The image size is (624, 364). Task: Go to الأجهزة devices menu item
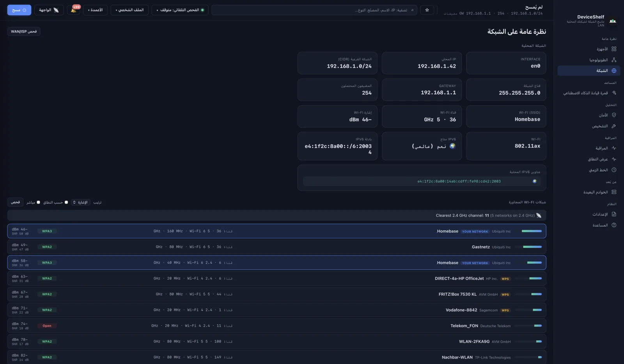click(589, 49)
